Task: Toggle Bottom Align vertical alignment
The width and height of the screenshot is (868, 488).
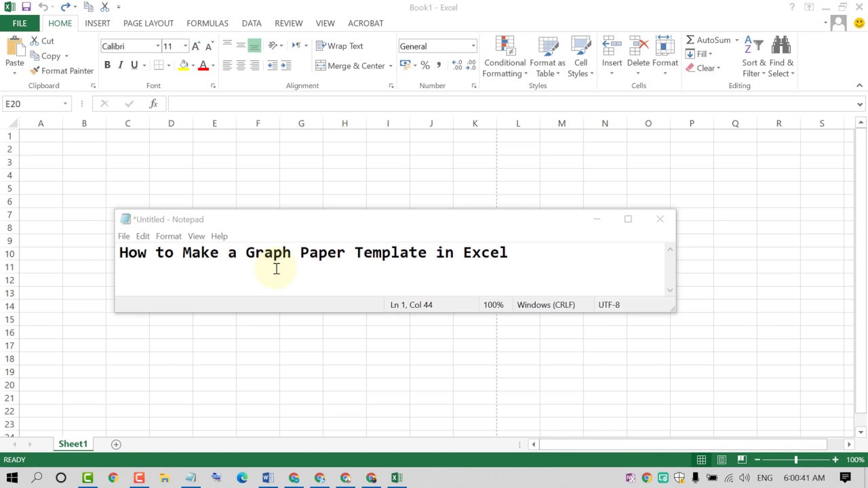Action: point(254,45)
